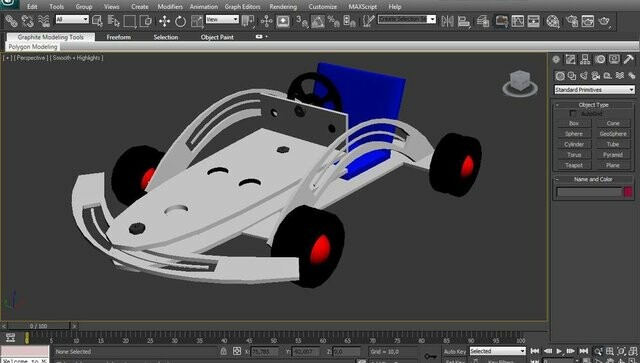Click the object color swatch
The width and height of the screenshot is (640, 363).
[628, 192]
